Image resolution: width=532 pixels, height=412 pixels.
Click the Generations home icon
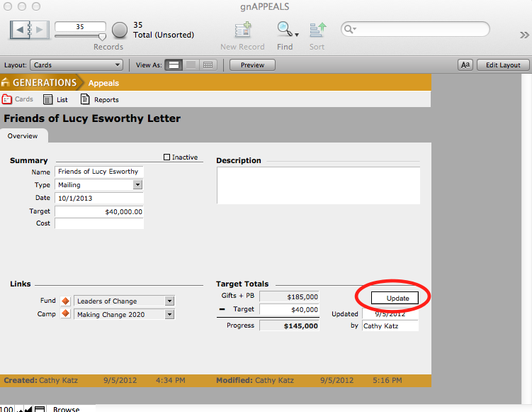[x=6, y=83]
